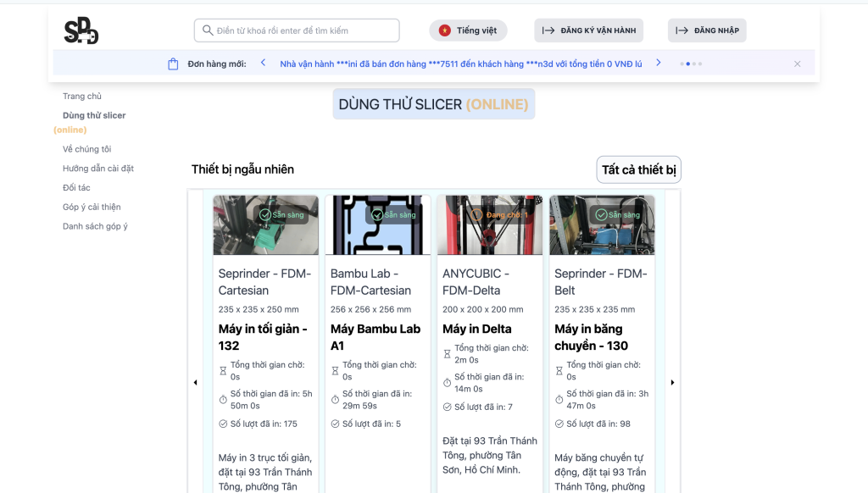Open Trang chủ in the sidebar
This screenshot has width=868, height=493.
pyautogui.click(x=82, y=97)
